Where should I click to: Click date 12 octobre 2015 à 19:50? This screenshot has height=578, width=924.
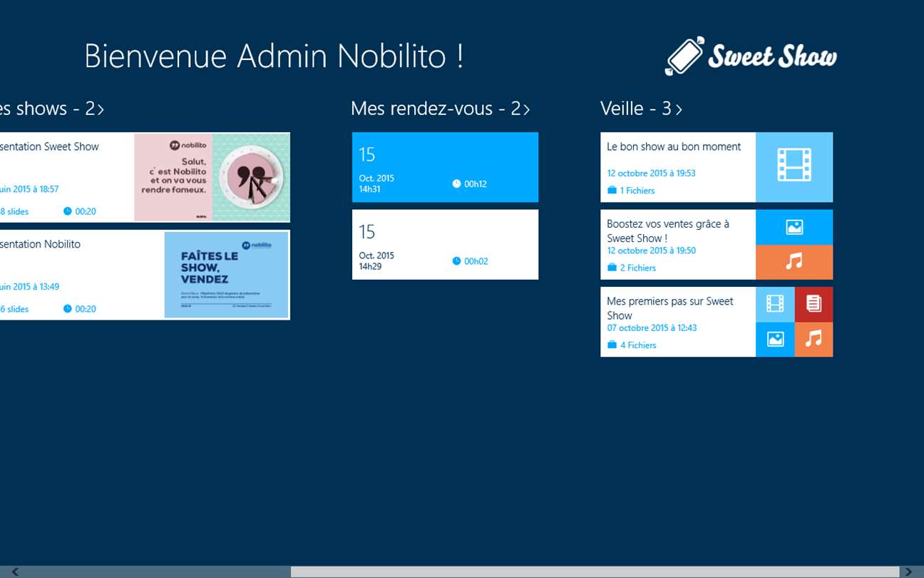(651, 250)
